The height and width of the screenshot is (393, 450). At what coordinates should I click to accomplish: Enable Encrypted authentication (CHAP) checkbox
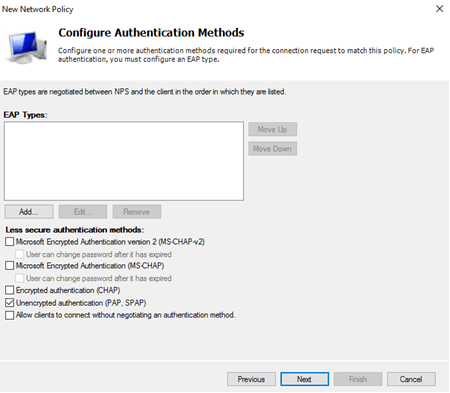(10, 290)
